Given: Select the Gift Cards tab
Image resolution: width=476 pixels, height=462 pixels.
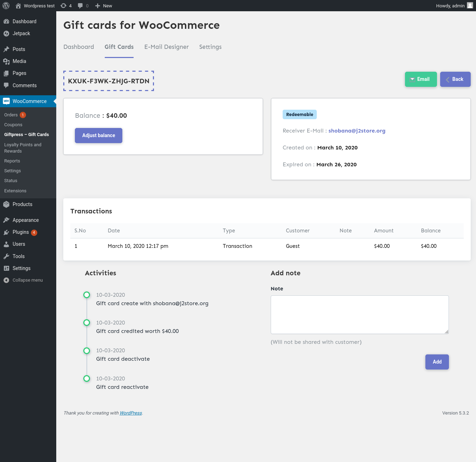Looking at the screenshot, I should tap(119, 47).
